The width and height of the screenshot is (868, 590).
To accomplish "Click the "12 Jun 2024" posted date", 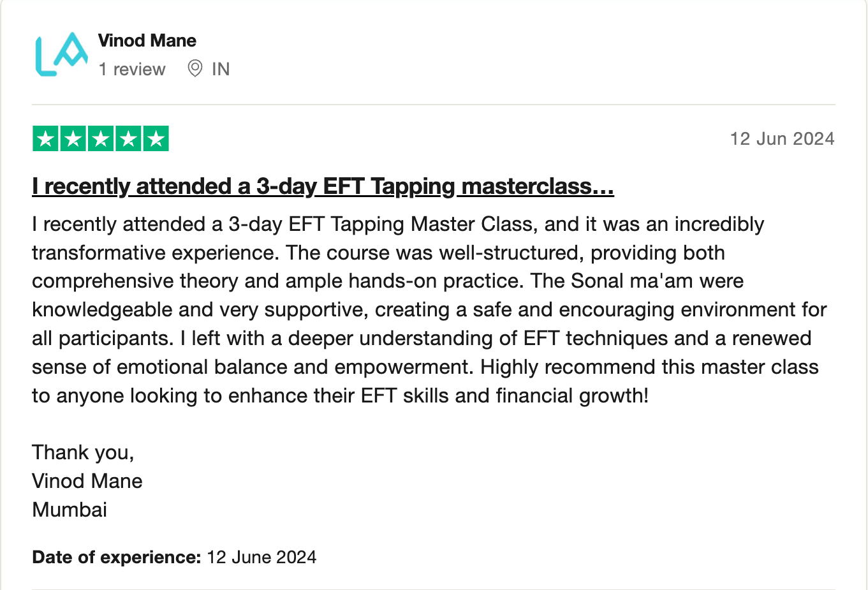I will 782,139.
